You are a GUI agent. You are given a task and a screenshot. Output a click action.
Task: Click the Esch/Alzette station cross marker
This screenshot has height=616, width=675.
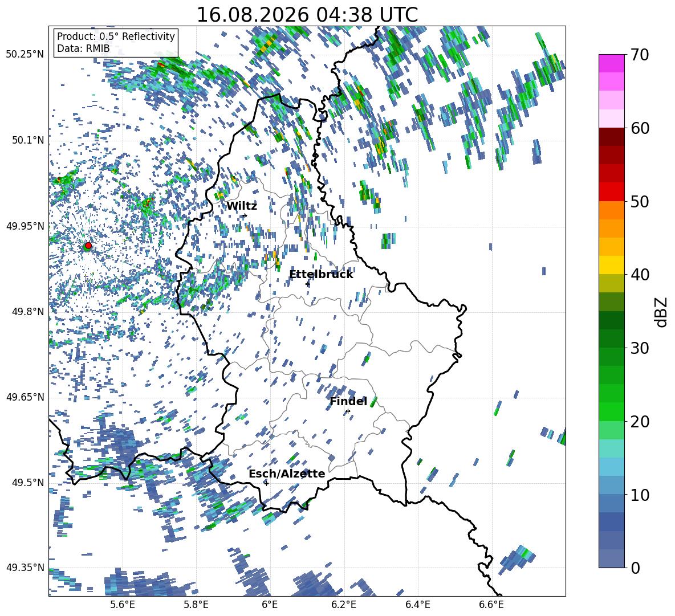(x=266, y=483)
